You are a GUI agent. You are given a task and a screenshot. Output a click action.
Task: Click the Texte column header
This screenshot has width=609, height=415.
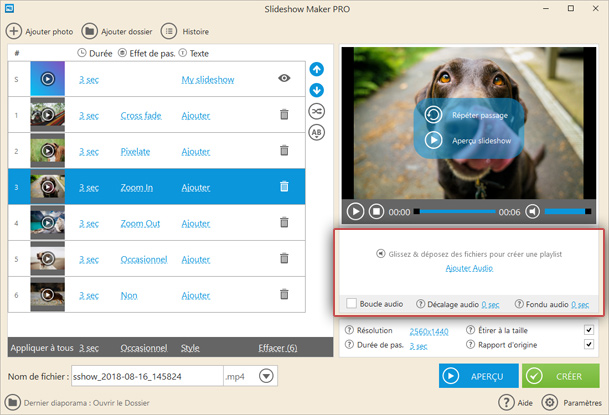click(194, 53)
